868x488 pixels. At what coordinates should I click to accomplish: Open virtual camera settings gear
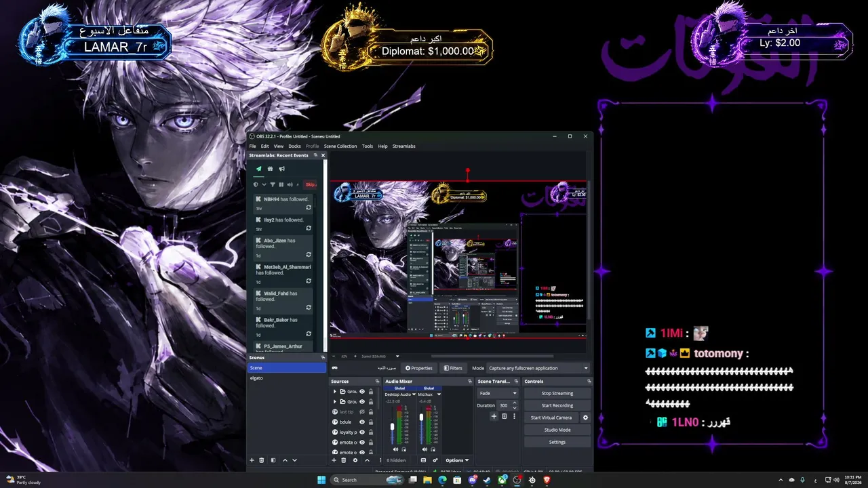point(586,418)
